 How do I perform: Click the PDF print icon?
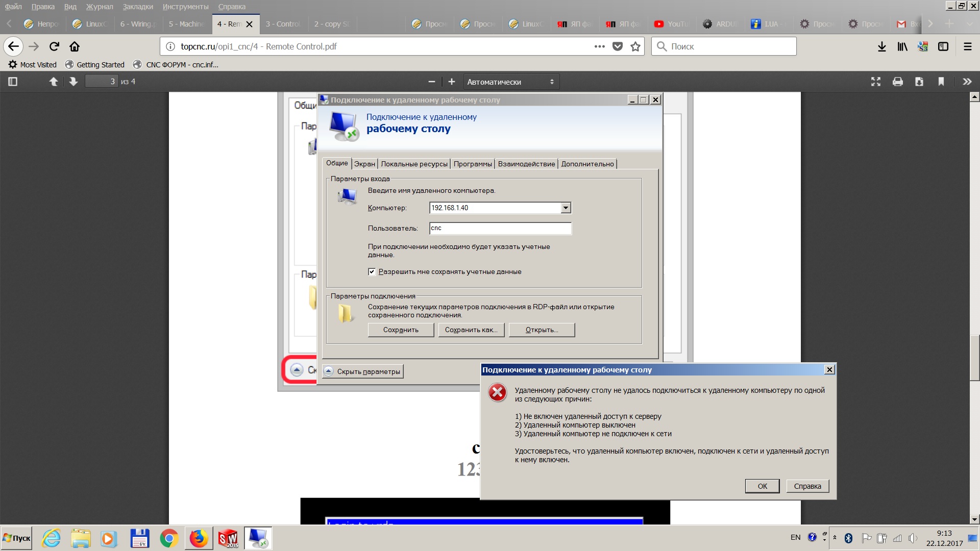click(897, 82)
